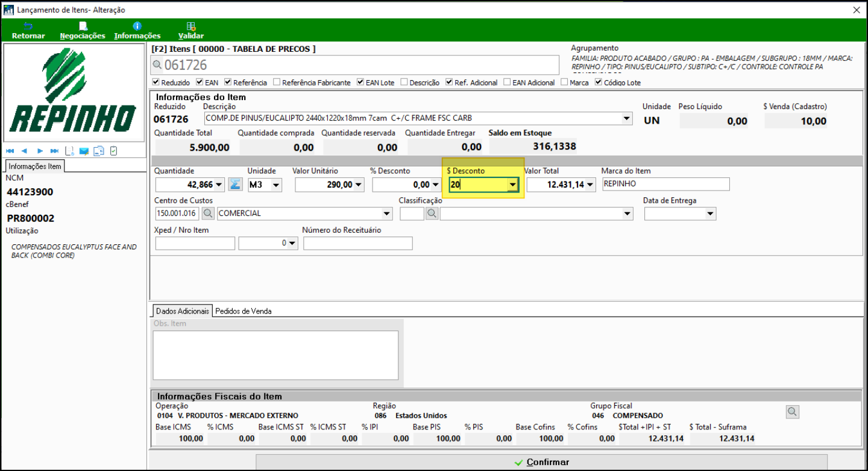Toggle the Código Lote checkbox
Image resolution: width=868 pixels, height=471 pixels.
click(599, 82)
